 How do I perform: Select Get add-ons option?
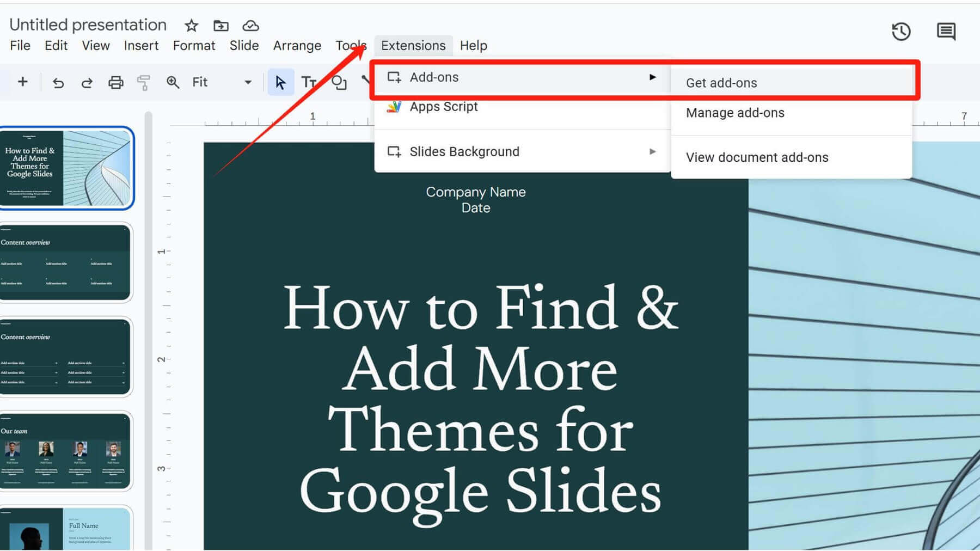(x=791, y=83)
